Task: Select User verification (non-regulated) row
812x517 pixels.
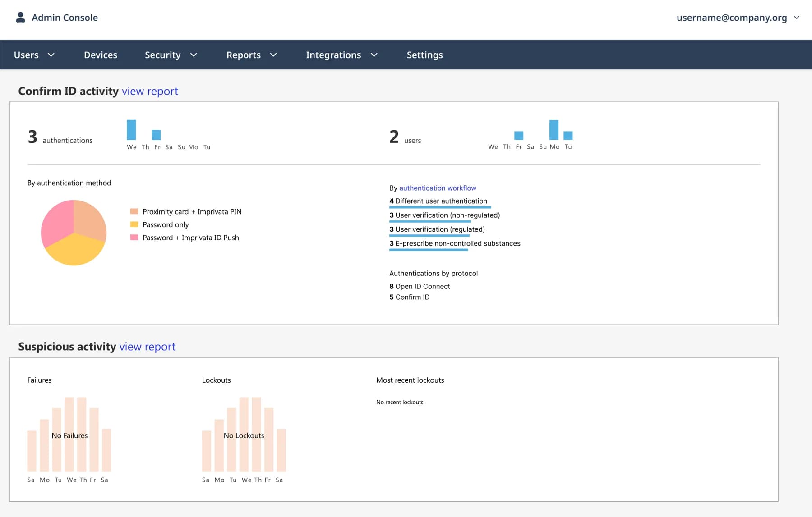Action: (x=444, y=216)
